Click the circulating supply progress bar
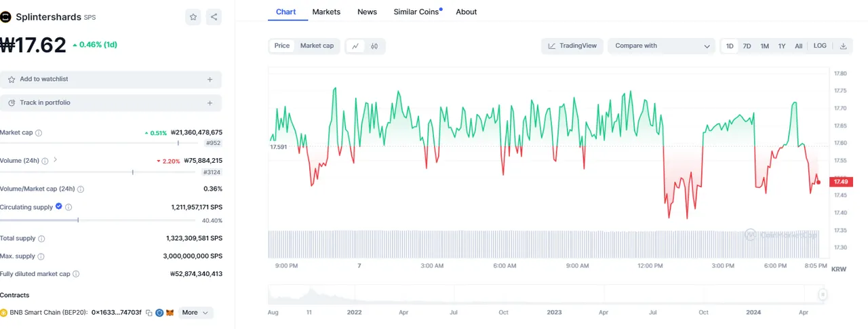 (99, 220)
